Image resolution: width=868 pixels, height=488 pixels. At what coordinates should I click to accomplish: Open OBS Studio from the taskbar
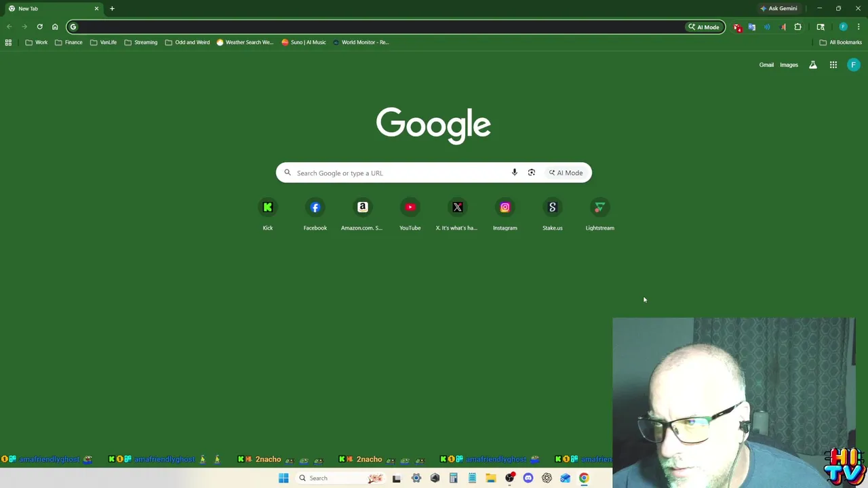point(510,478)
